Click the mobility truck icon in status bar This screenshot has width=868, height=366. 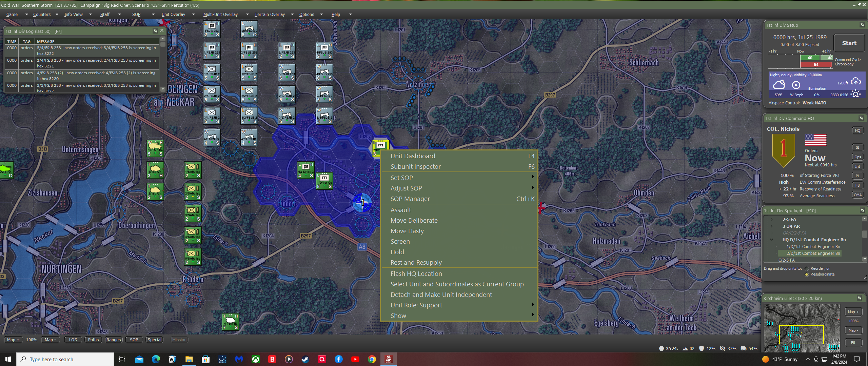tap(744, 348)
